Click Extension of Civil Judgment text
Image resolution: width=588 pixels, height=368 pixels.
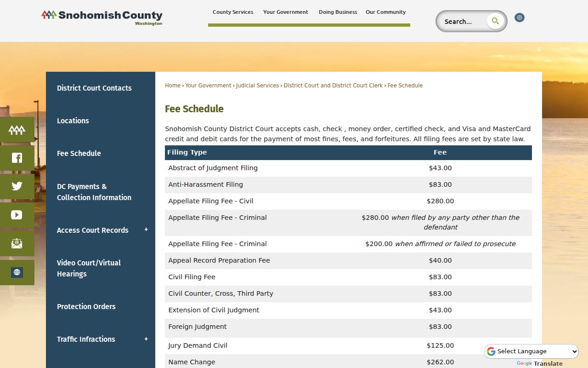pyautogui.click(x=214, y=310)
